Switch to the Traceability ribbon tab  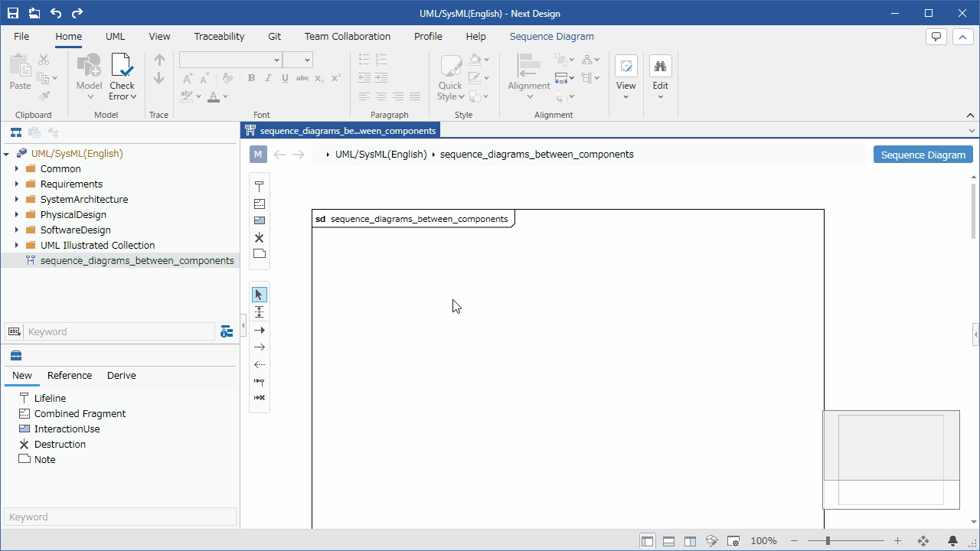pos(219,36)
